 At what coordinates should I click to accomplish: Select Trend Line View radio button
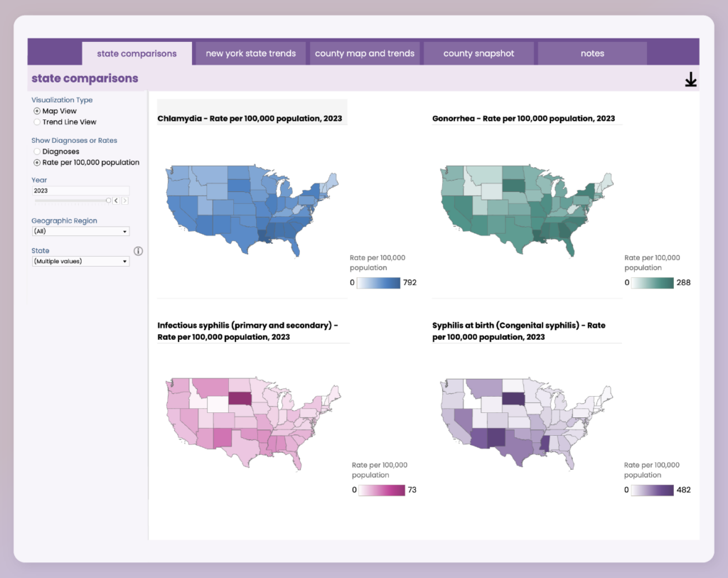37,122
